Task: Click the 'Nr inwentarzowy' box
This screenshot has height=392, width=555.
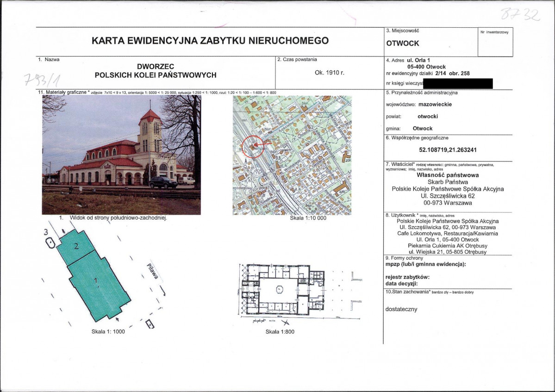Action: tap(495, 42)
